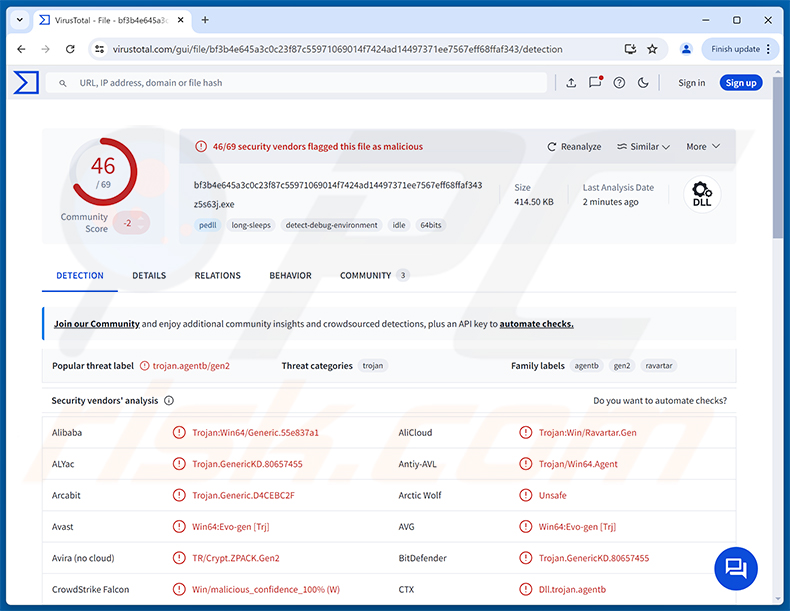Click the malicious-flag alert icon in the banner
This screenshot has width=790, height=611.
201,147
